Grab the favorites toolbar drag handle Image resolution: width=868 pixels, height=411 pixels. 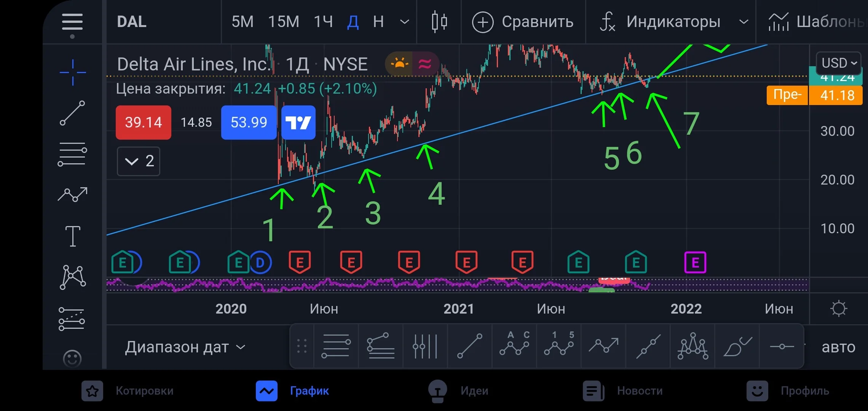point(302,346)
